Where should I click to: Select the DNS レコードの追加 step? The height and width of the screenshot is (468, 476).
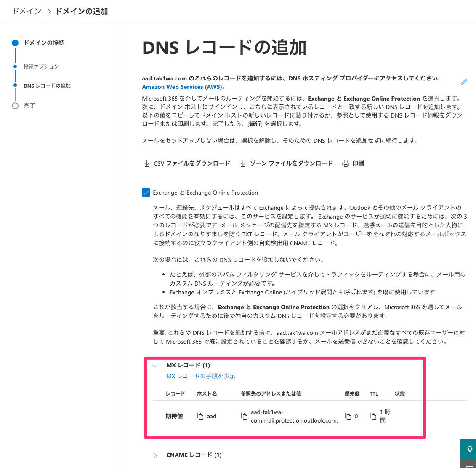coord(16,86)
